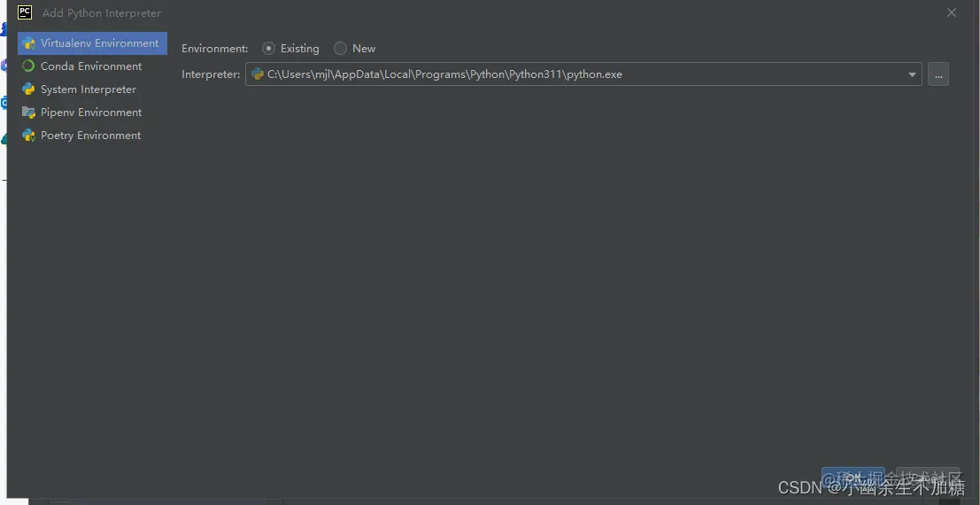Switch to Pipenv Environment
Image resolution: width=980 pixels, height=505 pixels.
(x=92, y=113)
